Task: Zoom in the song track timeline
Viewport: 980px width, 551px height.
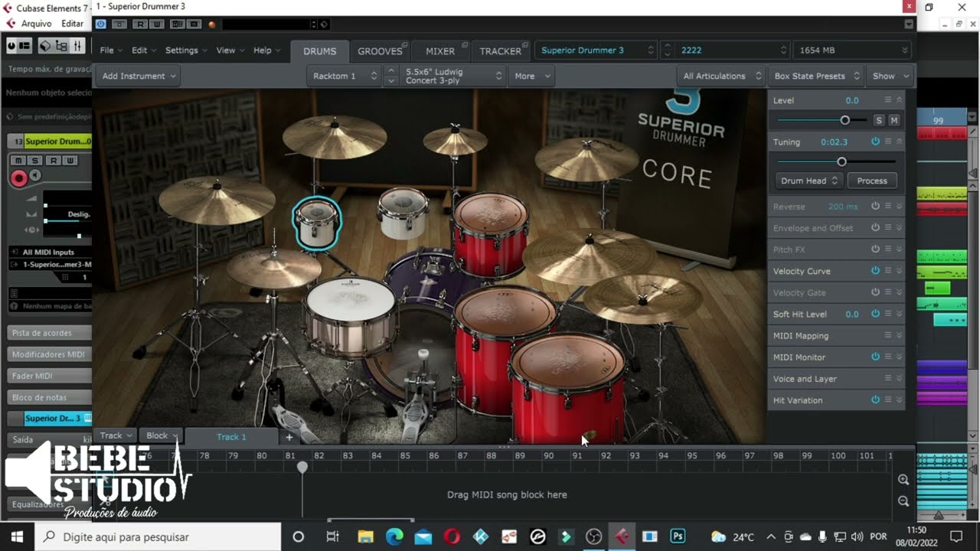Action: (x=903, y=480)
